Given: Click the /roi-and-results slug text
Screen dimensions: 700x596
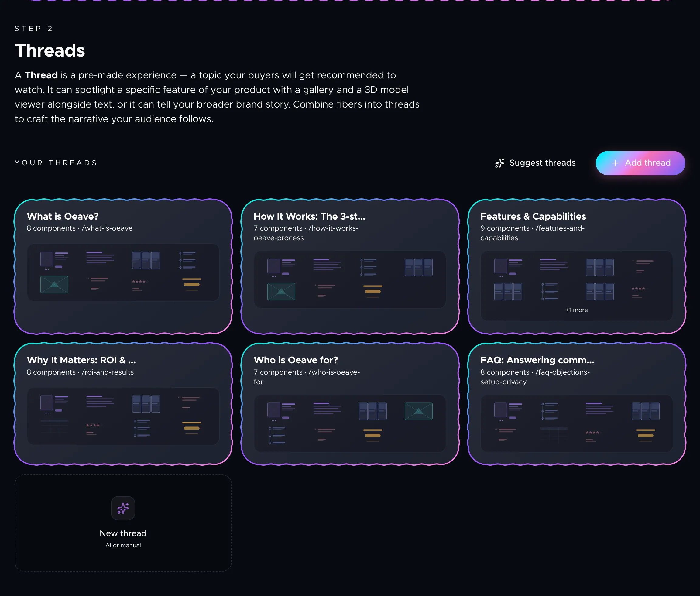Looking at the screenshot, I should [x=108, y=372].
